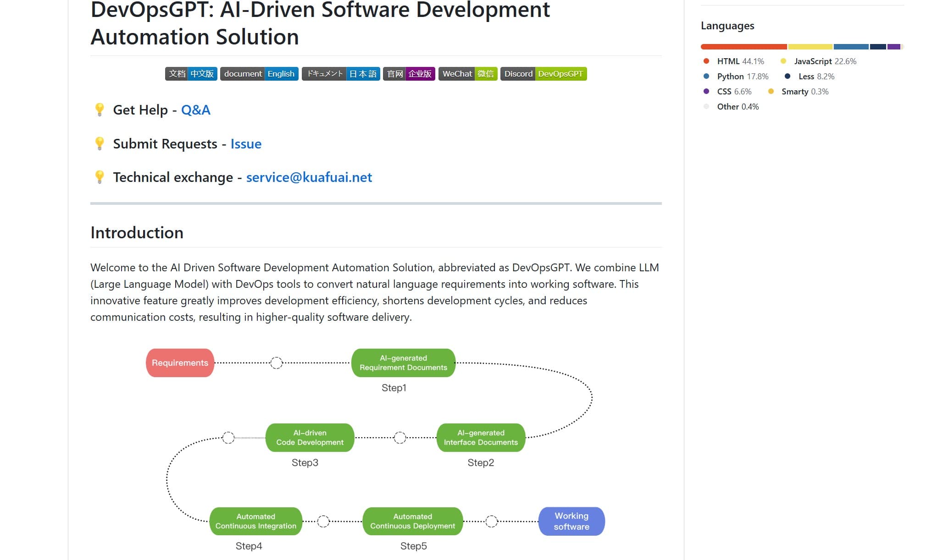
Task: Open the document English badge
Action: [259, 74]
